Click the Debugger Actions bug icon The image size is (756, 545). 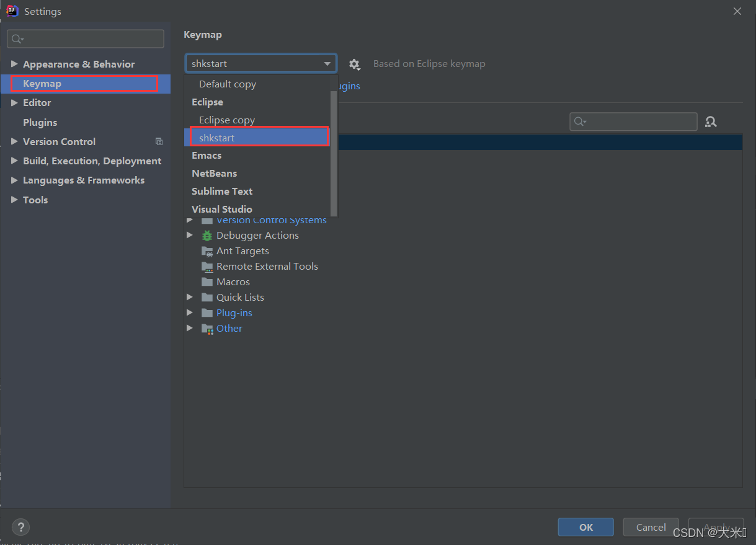(x=207, y=236)
